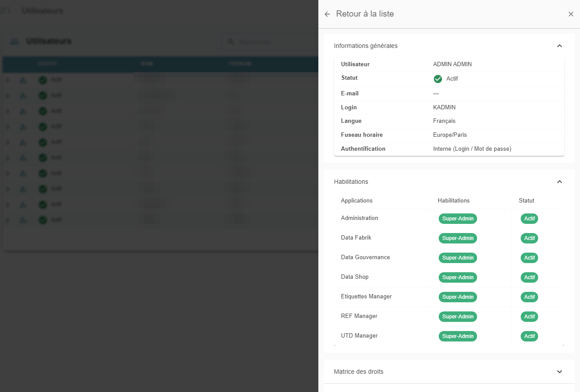Click the 'Etiquettes Manager' application name

pos(366,297)
